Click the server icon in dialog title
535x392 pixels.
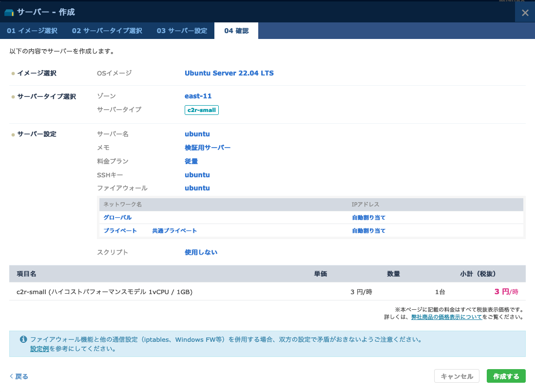coord(9,12)
